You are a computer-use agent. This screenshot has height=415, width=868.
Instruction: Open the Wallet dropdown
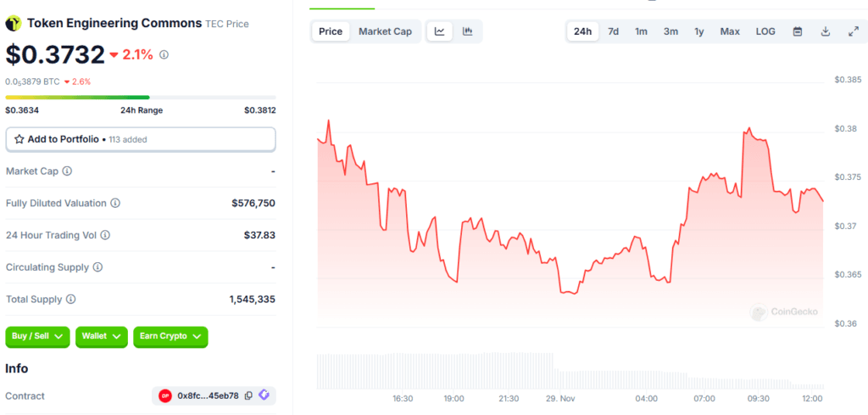(x=102, y=336)
